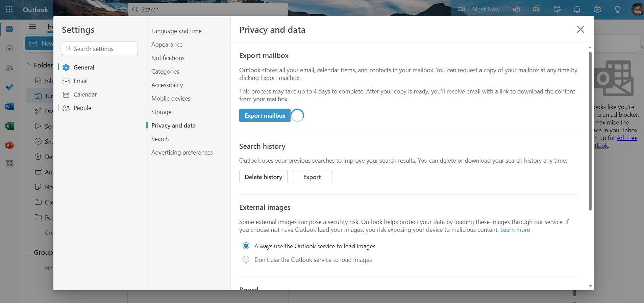
Task: Click the Junk Email folder icon
Action: 38,96
